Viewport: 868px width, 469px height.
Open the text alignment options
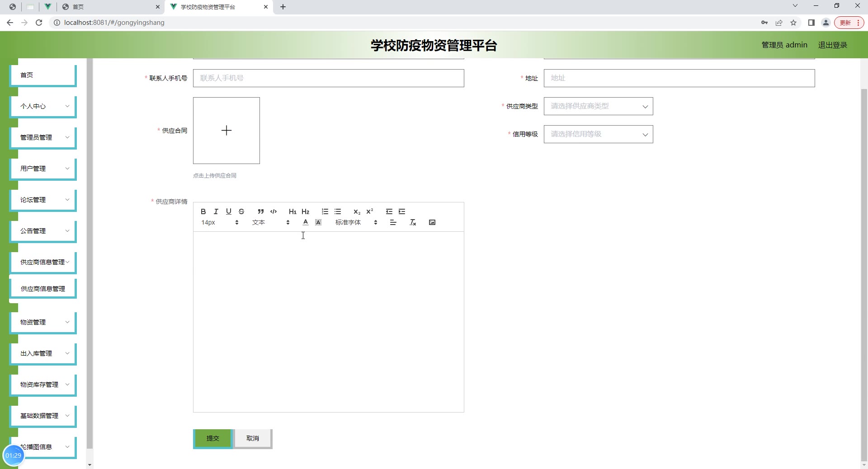click(x=393, y=222)
